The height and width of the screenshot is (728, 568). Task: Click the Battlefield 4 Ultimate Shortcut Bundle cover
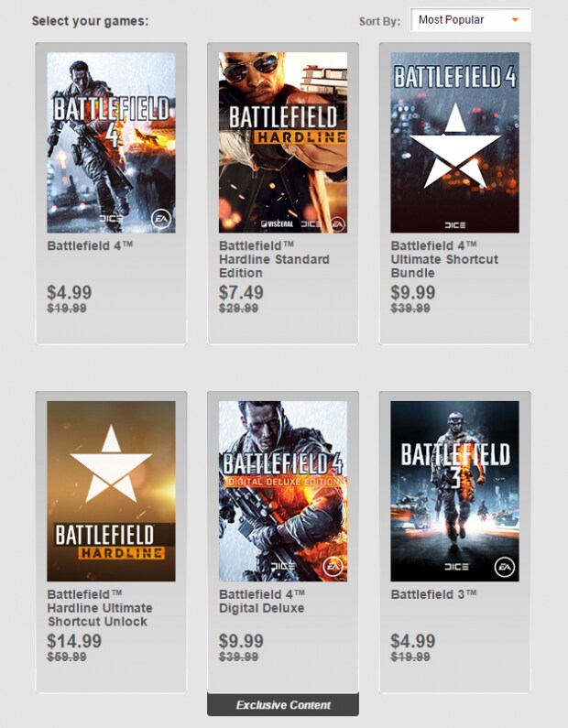(454, 142)
